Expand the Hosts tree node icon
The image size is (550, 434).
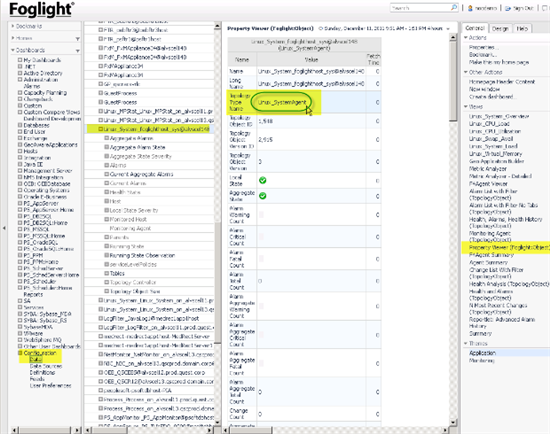20,151
